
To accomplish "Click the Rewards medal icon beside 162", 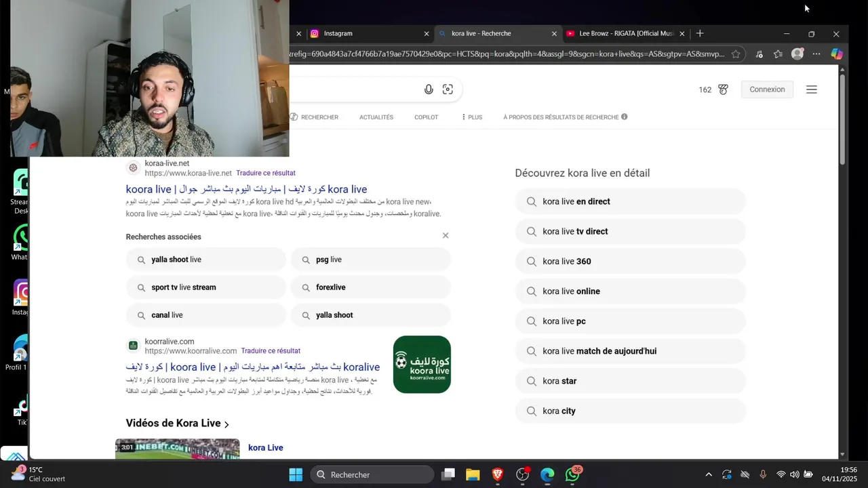I will 723,89.
